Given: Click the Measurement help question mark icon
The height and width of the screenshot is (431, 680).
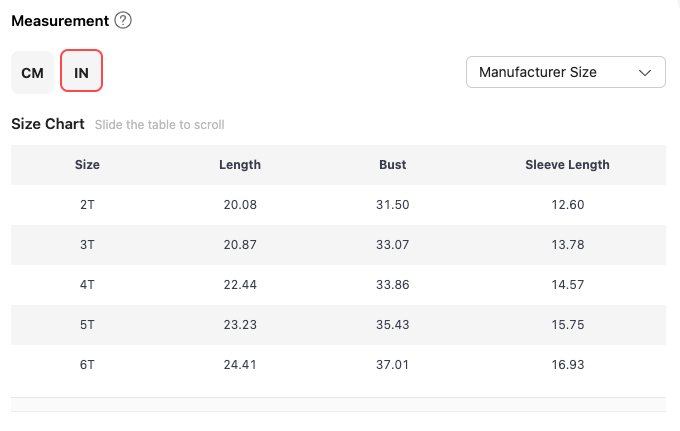Looking at the screenshot, I should click(x=123, y=21).
